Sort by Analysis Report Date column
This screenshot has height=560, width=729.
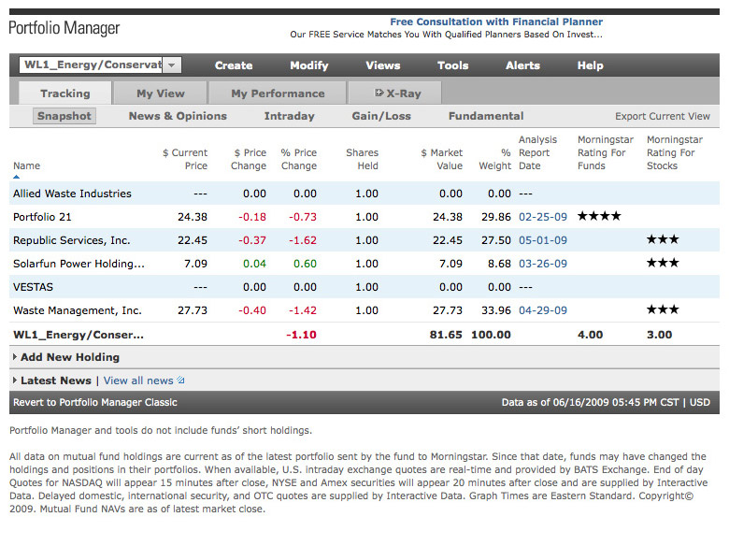[537, 153]
